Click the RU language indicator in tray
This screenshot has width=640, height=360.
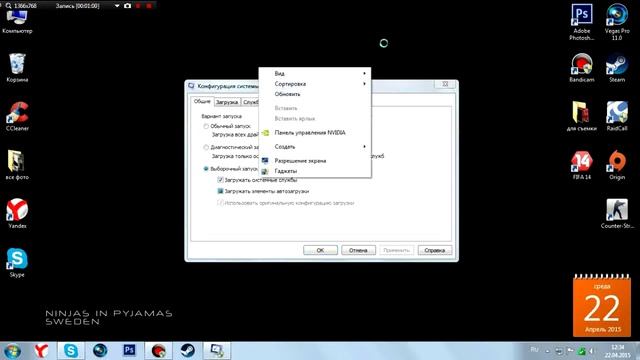click(534, 350)
